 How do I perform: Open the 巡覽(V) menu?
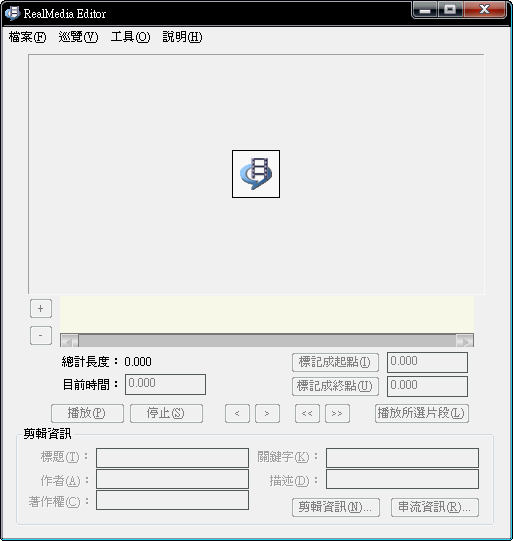click(x=78, y=37)
